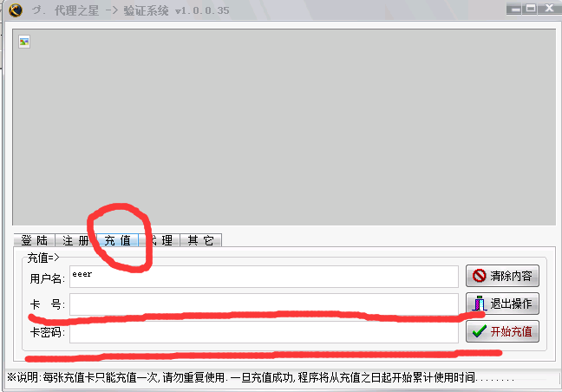Focus the 用户名 input field
Viewport: 562px width, 392px height.
(x=264, y=277)
